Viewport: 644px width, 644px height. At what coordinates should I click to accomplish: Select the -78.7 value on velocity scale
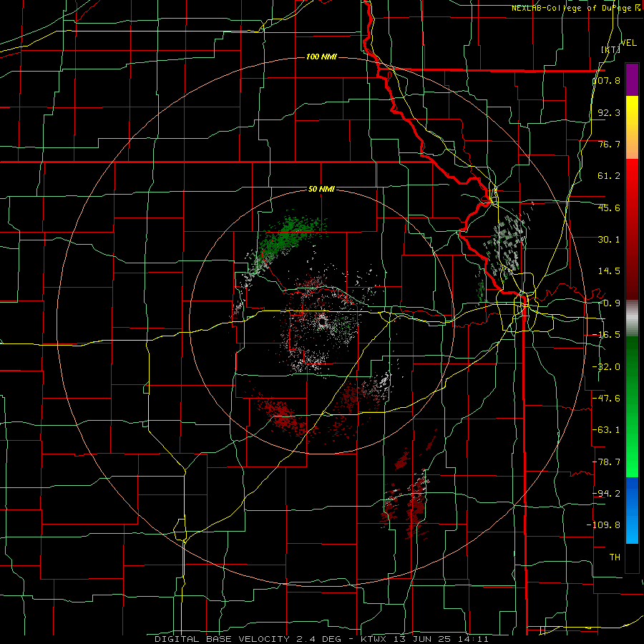click(x=606, y=462)
